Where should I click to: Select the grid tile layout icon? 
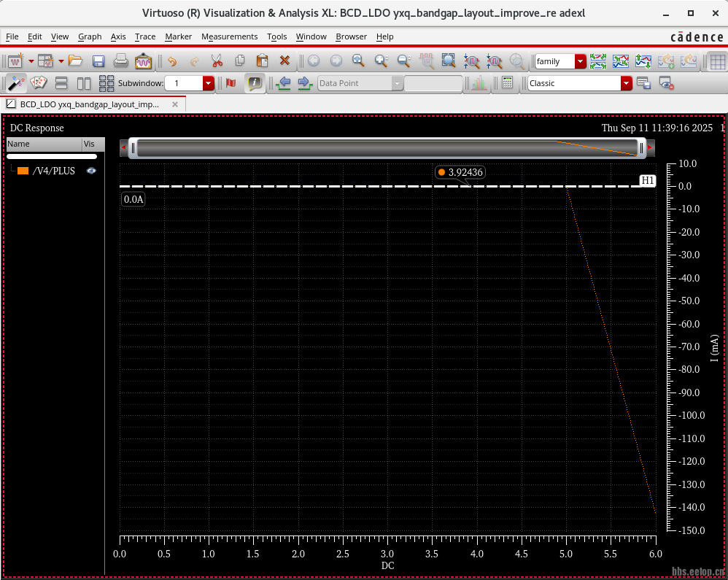point(107,83)
